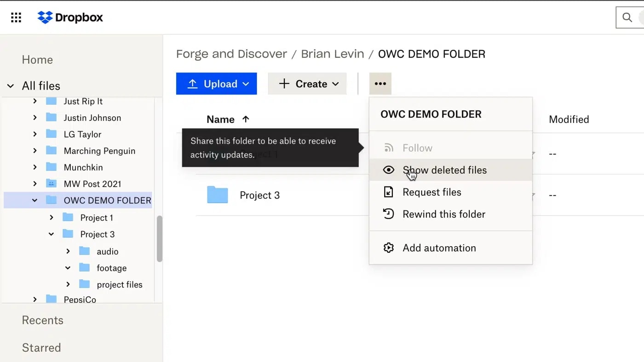Collapse the footage folder in the tree
This screenshot has height=362, width=644.
pyautogui.click(x=68, y=268)
